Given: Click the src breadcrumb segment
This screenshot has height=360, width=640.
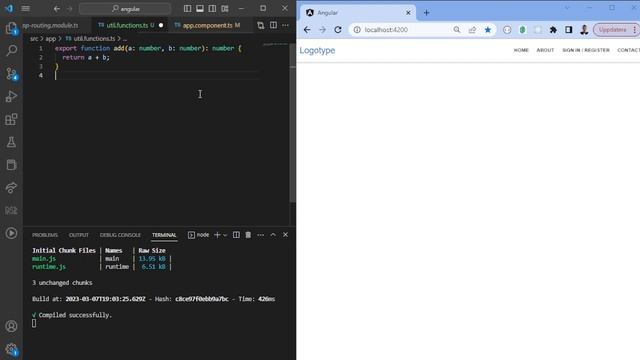Looking at the screenshot, I should pyautogui.click(x=34, y=38).
